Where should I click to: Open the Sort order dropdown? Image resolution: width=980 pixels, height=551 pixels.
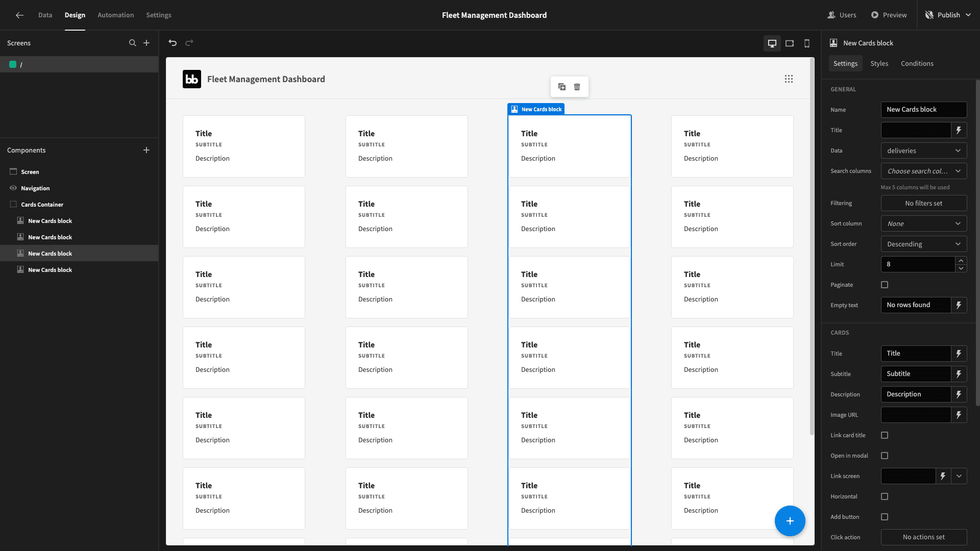[924, 244]
